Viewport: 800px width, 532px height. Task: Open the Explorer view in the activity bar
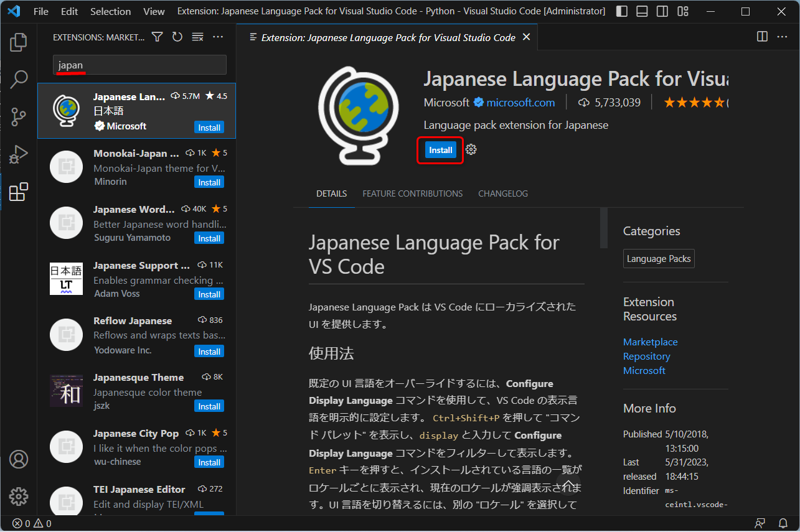click(x=19, y=42)
